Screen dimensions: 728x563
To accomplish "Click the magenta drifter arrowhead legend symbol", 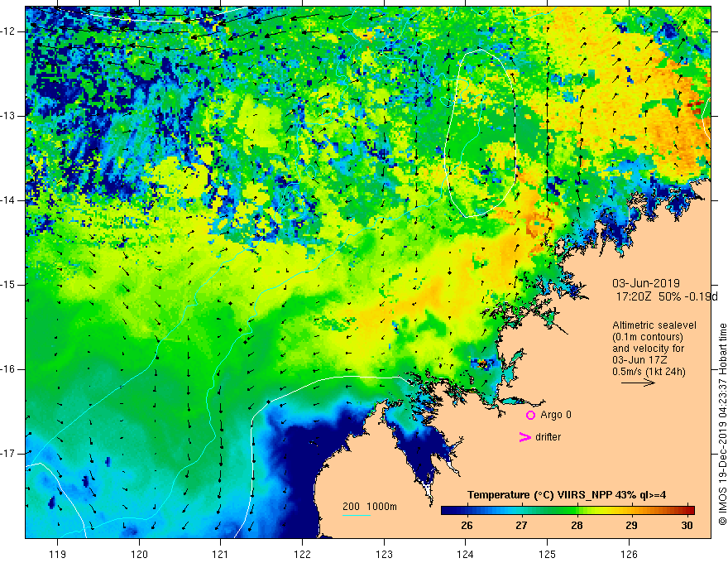I will [525, 437].
